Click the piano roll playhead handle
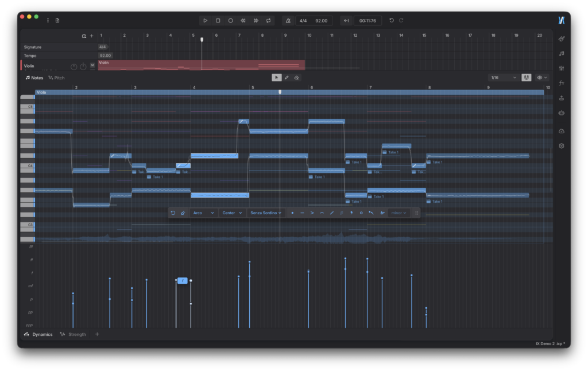This screenshot has width=588, height=371. (x=280, y=92)
